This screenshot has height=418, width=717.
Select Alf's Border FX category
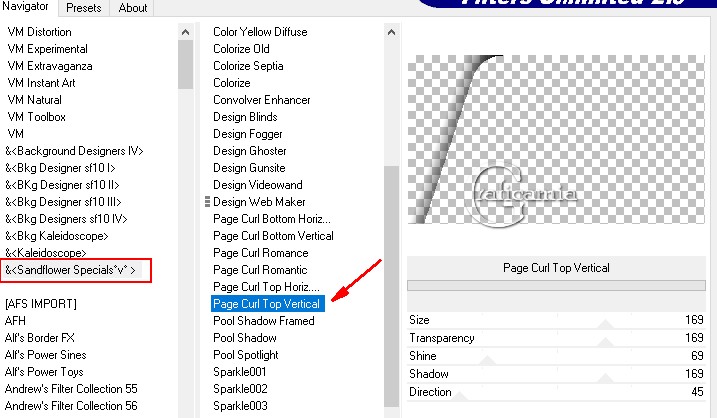(39, 338)
